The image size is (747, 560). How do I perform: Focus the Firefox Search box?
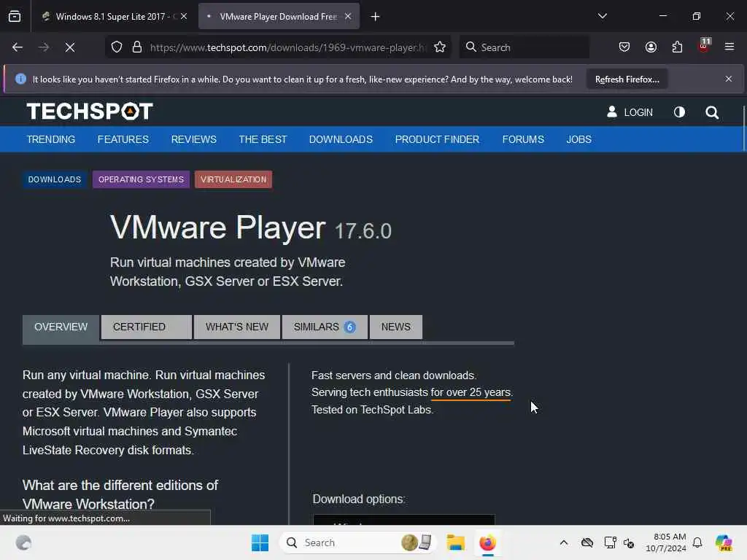524,47
